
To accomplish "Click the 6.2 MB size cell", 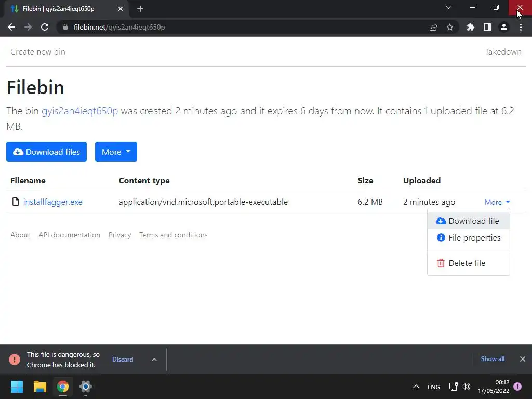I will 370,202.
